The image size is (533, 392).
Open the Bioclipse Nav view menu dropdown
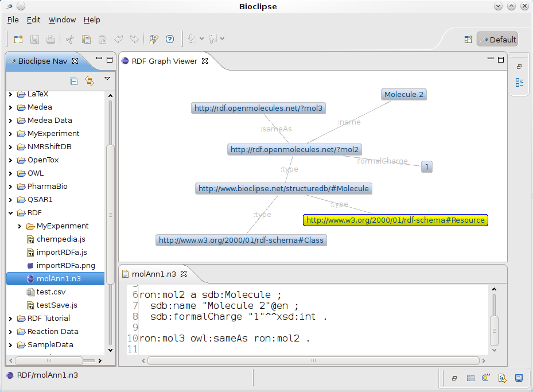(107, 79)
